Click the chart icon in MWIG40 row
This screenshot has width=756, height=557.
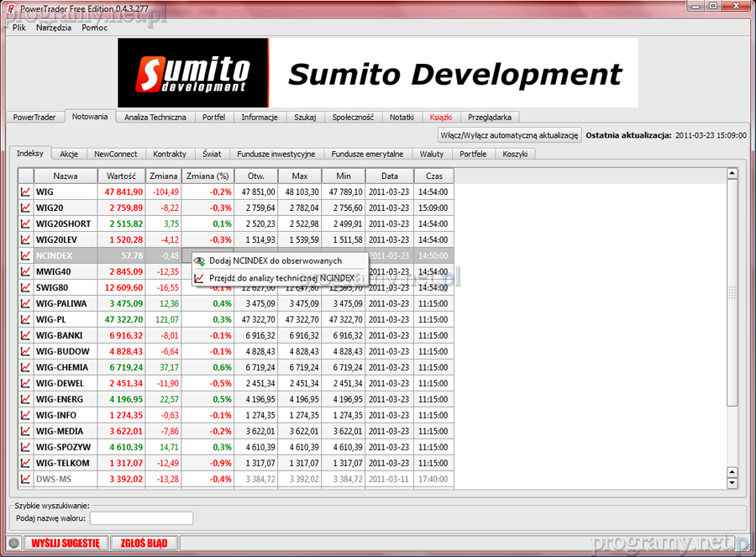click(x=26, y=271)
